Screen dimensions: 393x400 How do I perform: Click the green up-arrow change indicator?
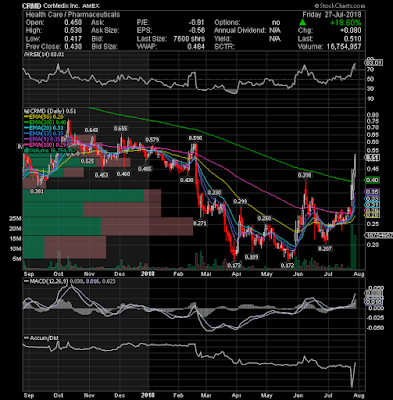click(302, 23)
